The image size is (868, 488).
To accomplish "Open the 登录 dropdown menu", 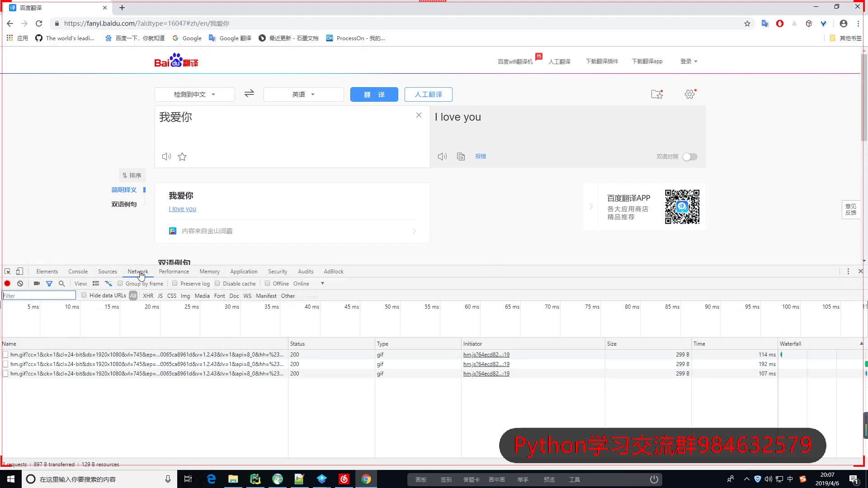I will [689, 61].
